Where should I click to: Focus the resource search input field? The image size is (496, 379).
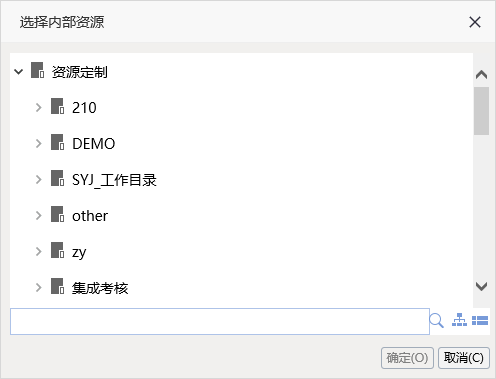pos(220,321)
